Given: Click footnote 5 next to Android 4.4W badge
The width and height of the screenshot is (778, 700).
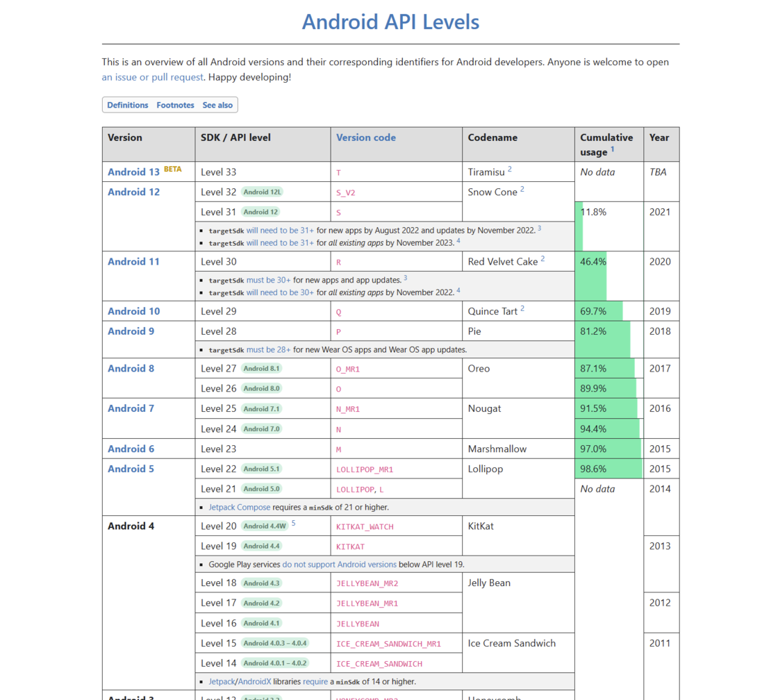Looking at the screenshot, I should 293,523.
